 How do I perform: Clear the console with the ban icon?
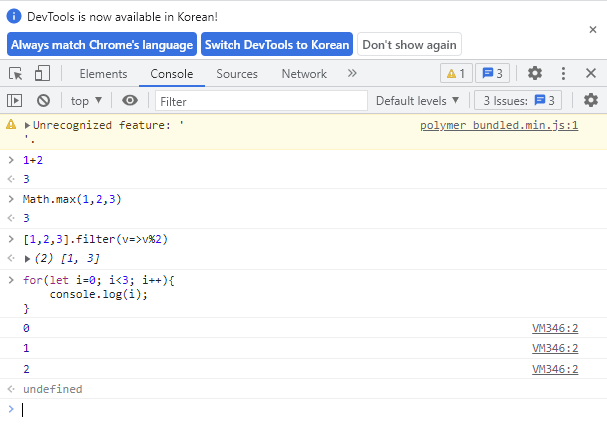pyautogui.click(x=43, y=101)
